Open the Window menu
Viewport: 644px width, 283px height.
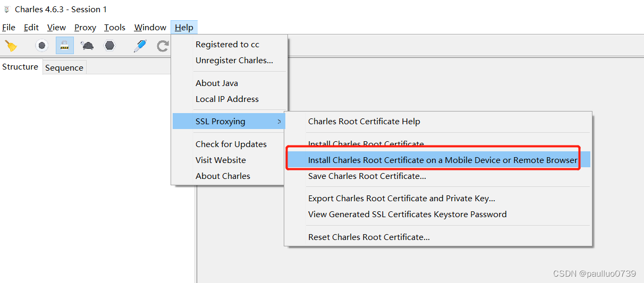click(150, 28)
